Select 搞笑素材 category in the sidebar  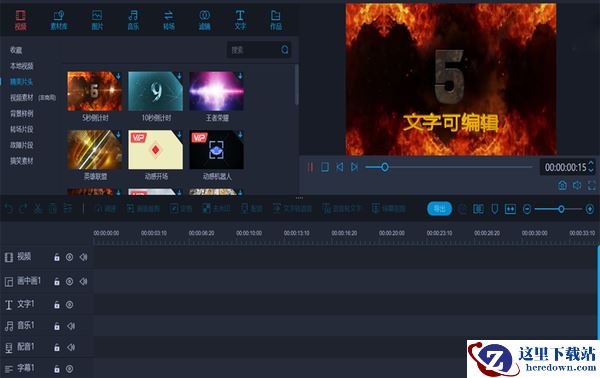pos(21,161)
